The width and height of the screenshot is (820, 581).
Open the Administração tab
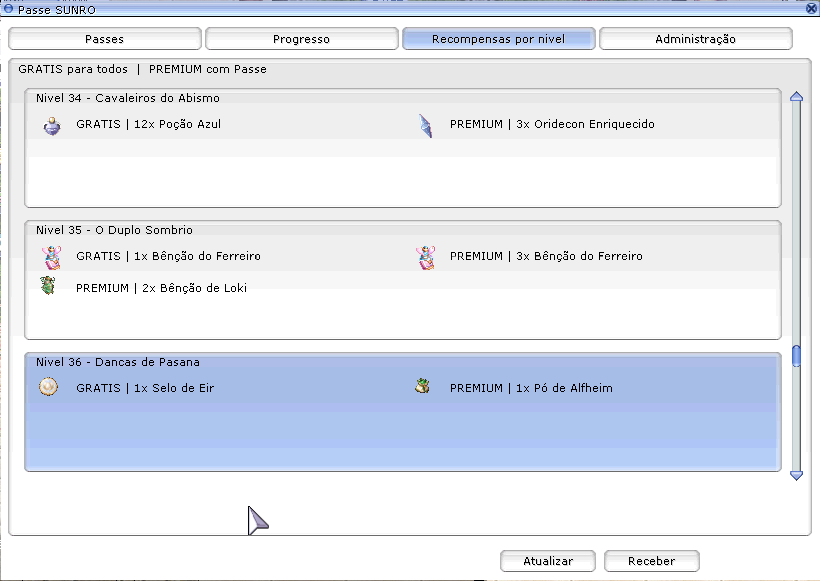coord(696,39)
